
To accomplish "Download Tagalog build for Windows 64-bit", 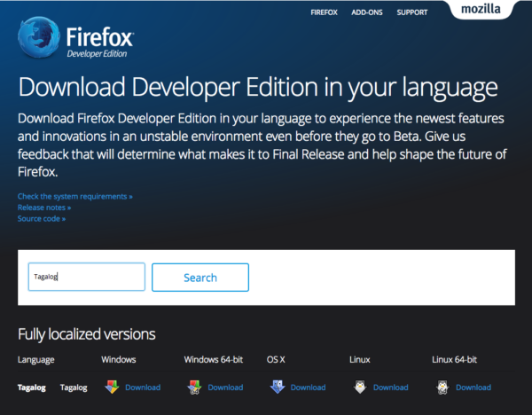I will [x=225, y=388].
